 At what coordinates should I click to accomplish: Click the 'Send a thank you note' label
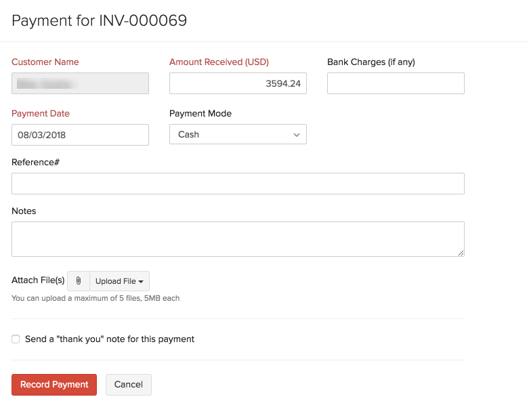[110, 339]
